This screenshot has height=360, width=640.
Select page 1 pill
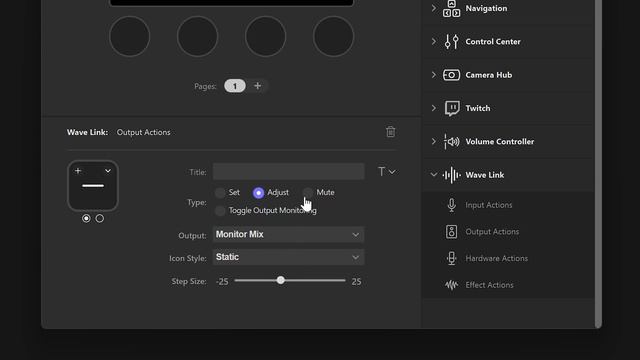[x=235, y=86]
